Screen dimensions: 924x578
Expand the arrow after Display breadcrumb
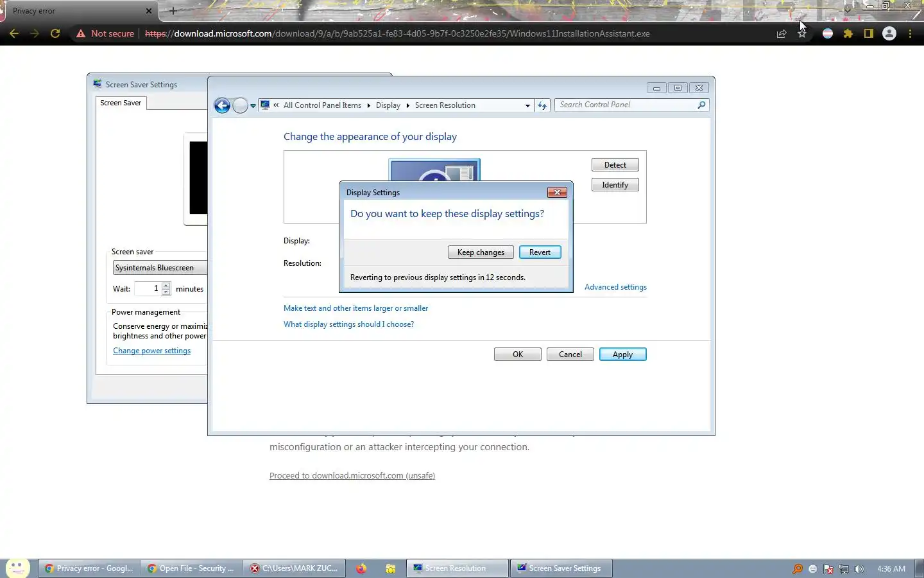coord(407,105)
